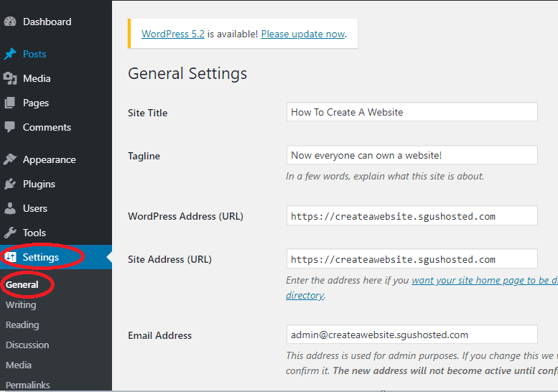Click the General Settings heading
This screenshot has width=558, height=392.
click(187, 74)
